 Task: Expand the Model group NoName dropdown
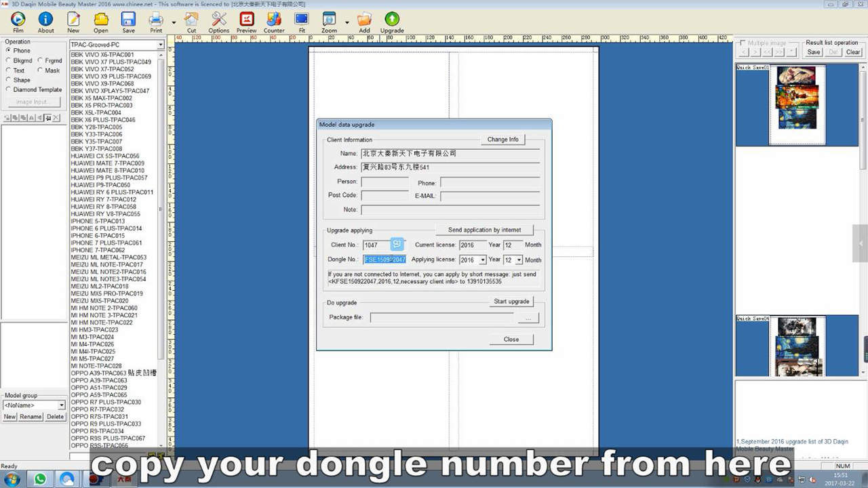tap(61, 405)
